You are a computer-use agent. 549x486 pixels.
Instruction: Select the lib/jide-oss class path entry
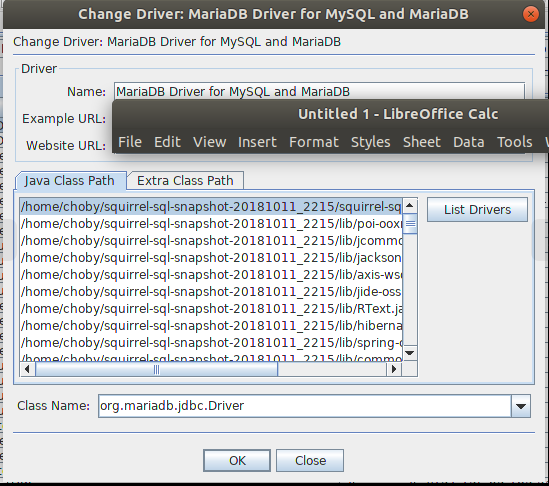(x=211, y=291)
